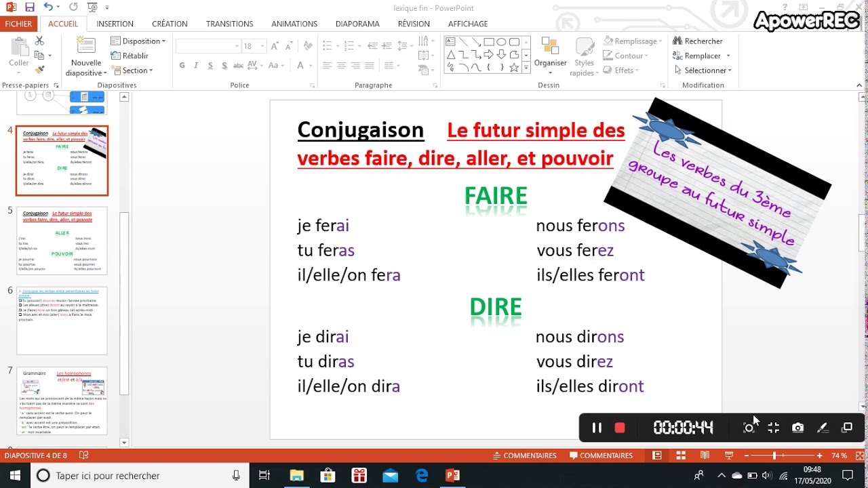Click the Coller paste icon
The height and width of the screenshot is (488, 868).
[x=19, y=47]
